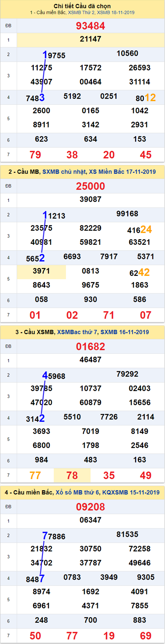Select the number 49646
The image size is (165, 644).
pos(140,563)
